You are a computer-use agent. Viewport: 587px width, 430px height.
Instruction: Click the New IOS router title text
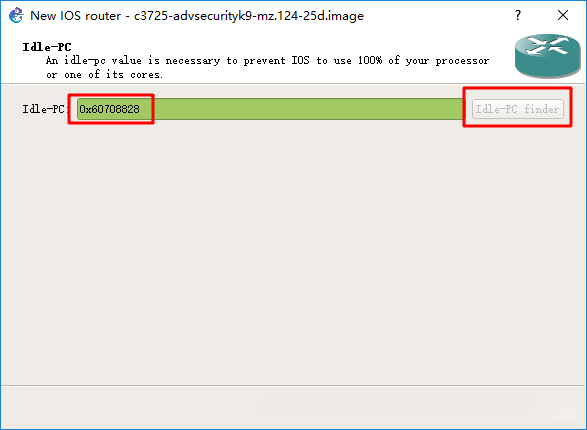pos(76,16)
